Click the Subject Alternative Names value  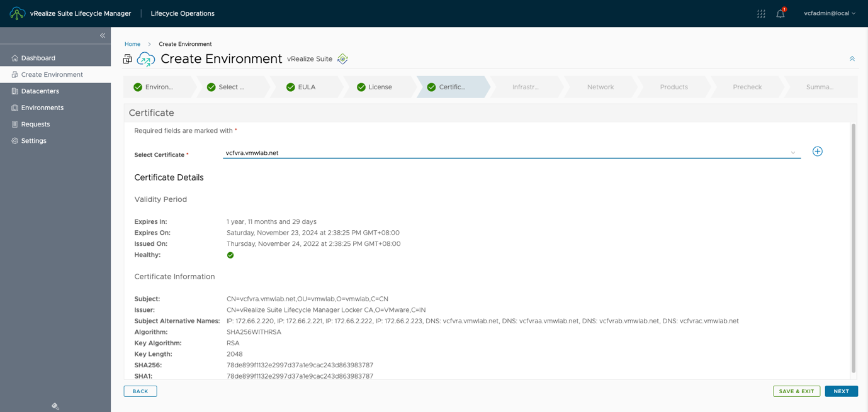click(483, 321)
